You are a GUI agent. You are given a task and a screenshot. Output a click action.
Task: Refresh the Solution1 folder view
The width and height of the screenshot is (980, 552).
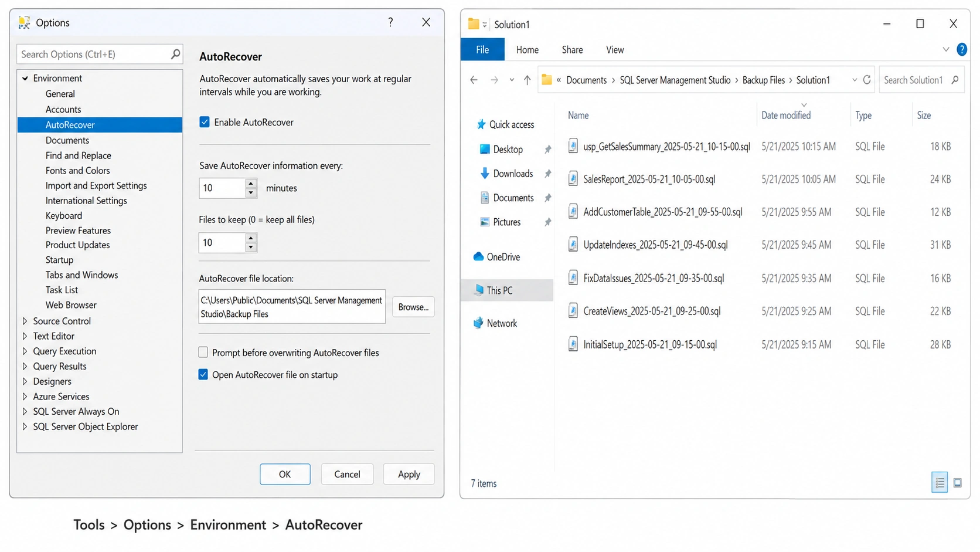867,80
